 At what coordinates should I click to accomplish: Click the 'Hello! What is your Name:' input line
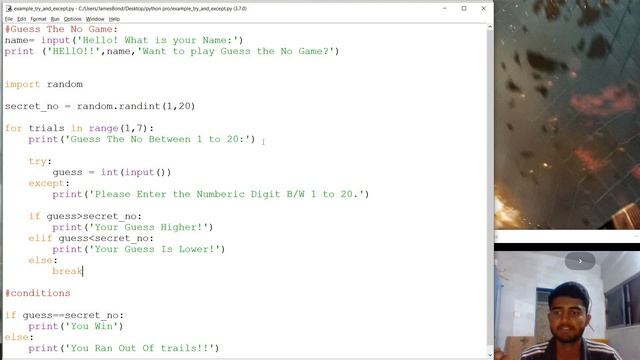[124, 40]
